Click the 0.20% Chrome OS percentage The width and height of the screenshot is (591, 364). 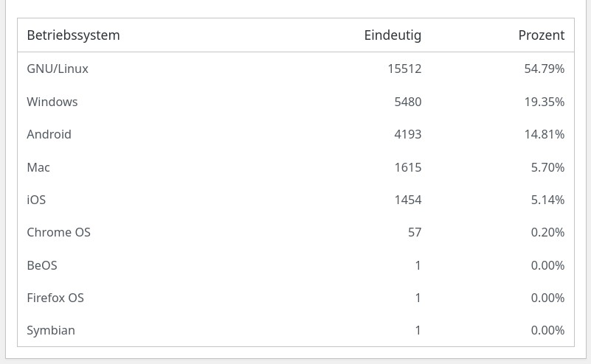547,232
